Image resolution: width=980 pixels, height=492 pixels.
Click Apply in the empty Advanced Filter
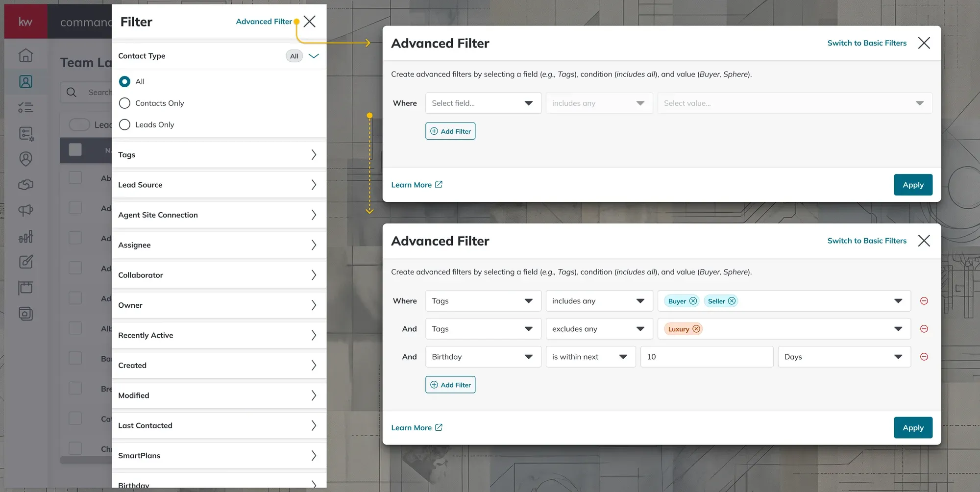click(913, 185)
